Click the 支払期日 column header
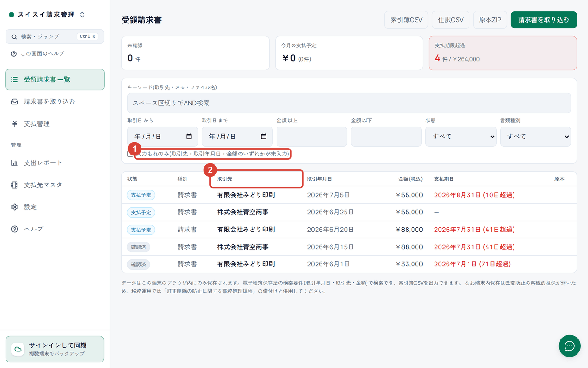Viewport: 588px width, 368px height. [444, 179]
